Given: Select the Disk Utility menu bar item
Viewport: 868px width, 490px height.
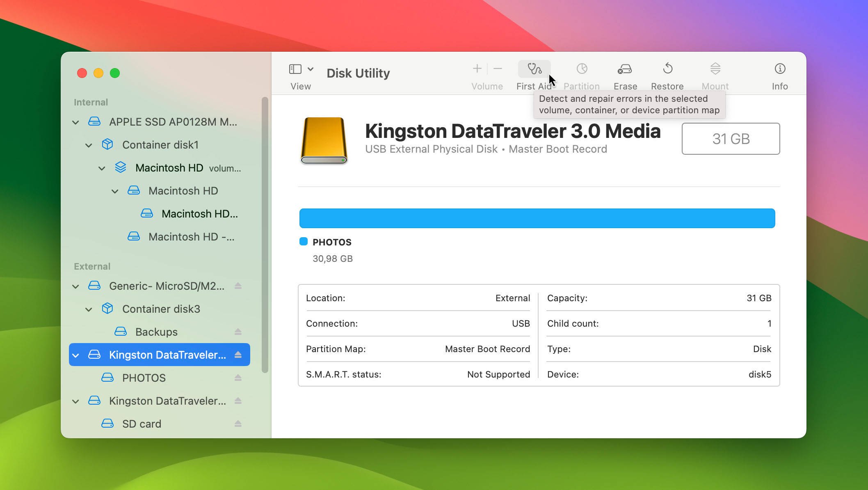Looking at the screenshot, I should 358,73.
